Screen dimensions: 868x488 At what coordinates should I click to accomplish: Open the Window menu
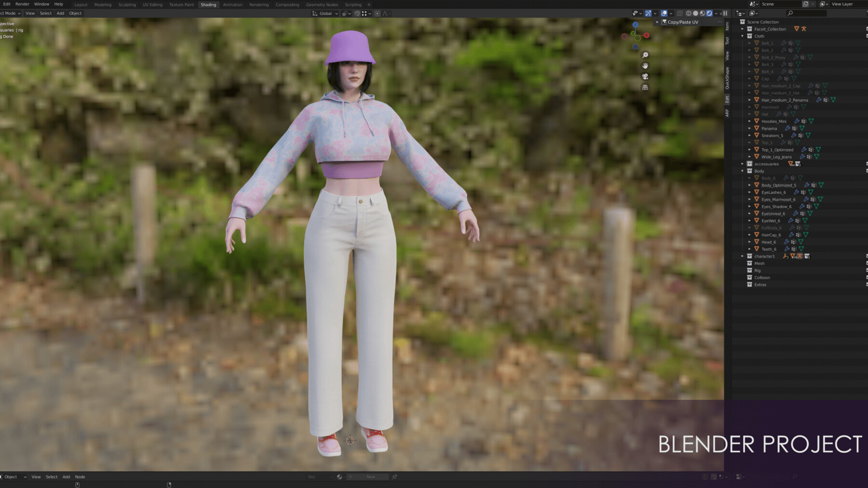point(41,4)
